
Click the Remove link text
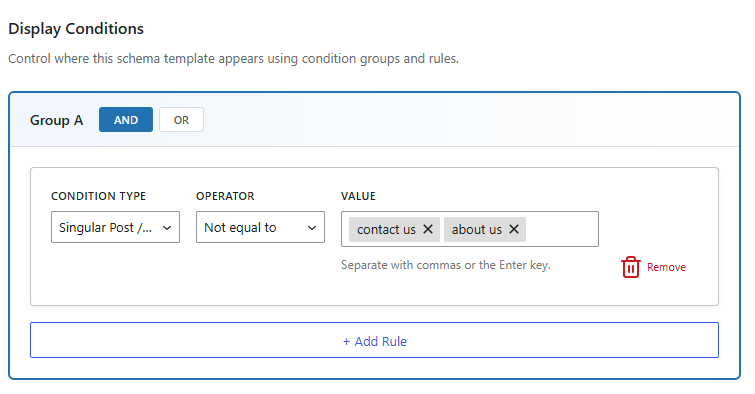coord(666,267)
